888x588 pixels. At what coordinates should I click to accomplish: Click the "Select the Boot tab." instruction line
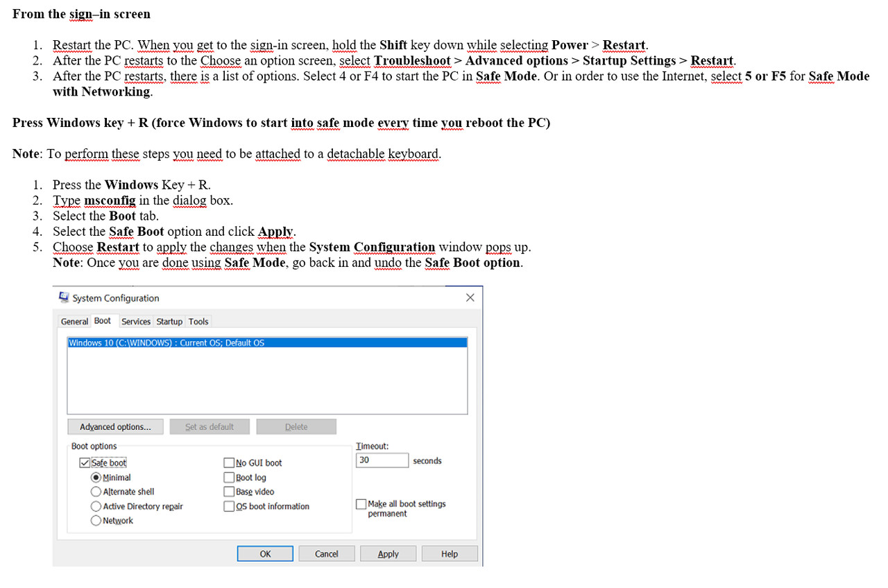point(106,216)
